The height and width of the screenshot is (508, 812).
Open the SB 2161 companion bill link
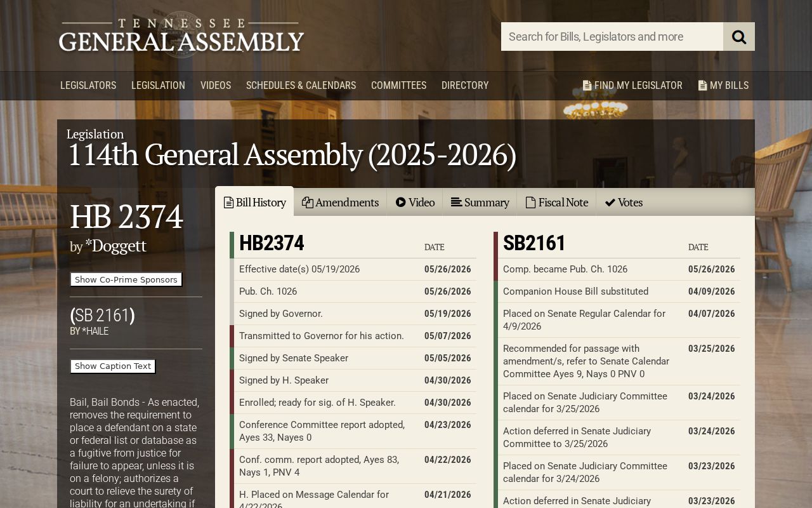click(102, 316)
